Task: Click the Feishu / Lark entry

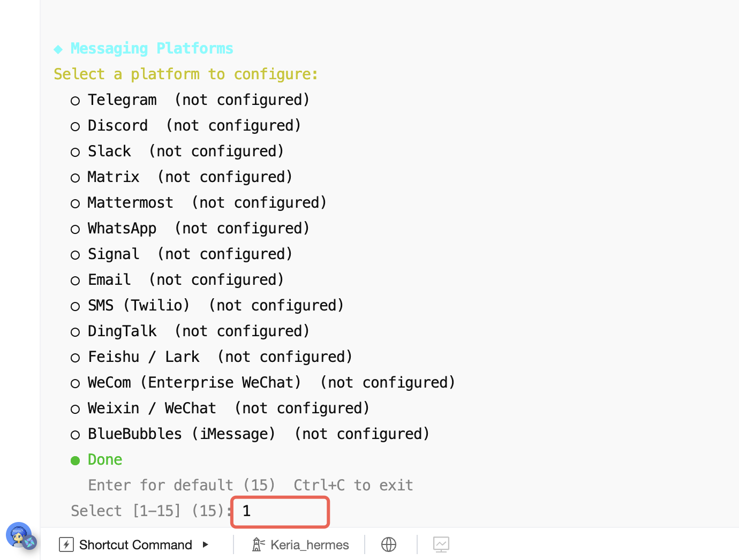Action: (144, 357)
